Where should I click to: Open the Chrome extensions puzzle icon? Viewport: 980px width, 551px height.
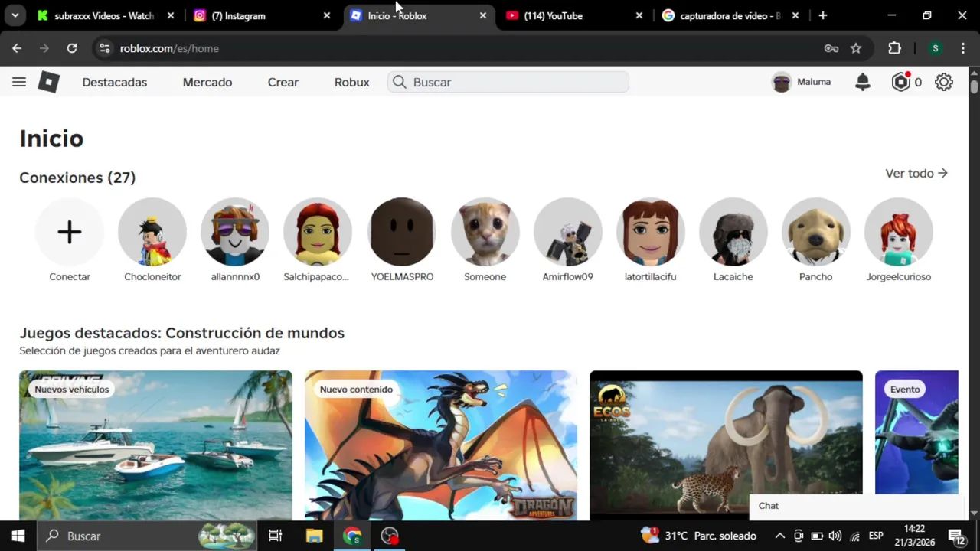894,48
